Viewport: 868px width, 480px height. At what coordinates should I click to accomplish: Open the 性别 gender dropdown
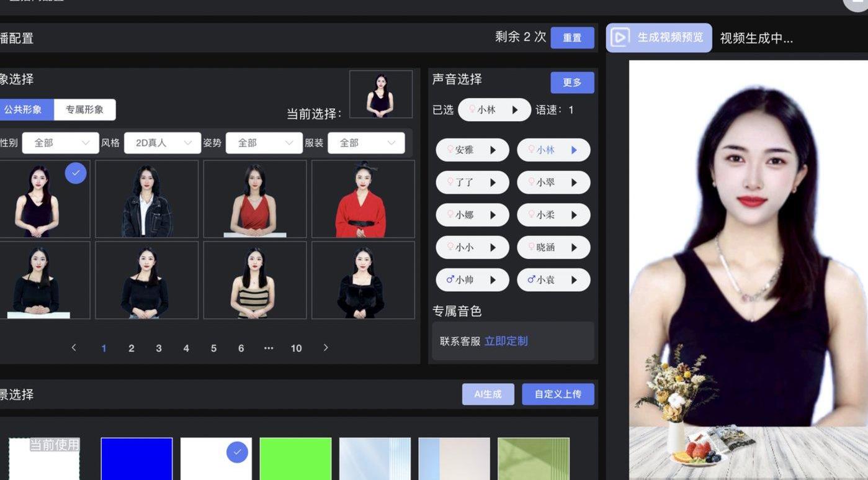[60, 143]
